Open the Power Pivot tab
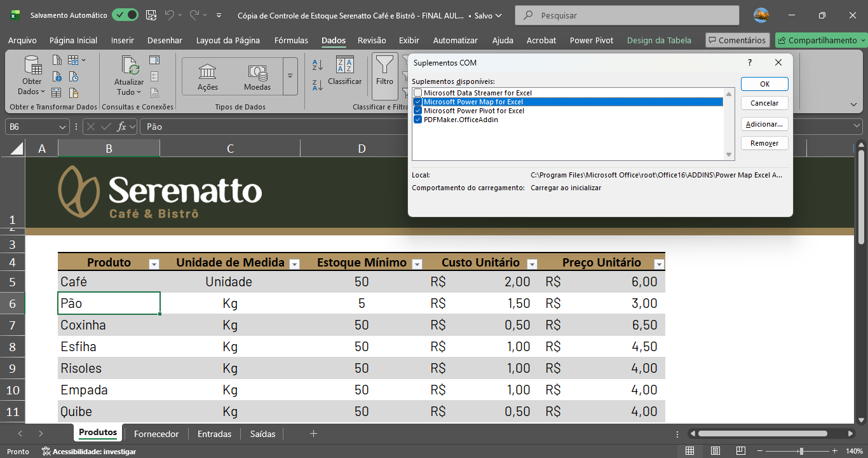Screen dimensions: 868x458 [x=592, y=40]
